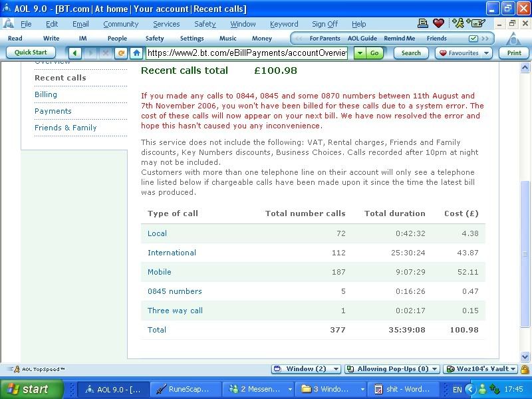The width and height of the screenshot is (532, 399).
Task: Click the stop loading X icon
Action: tap(106, 53)
